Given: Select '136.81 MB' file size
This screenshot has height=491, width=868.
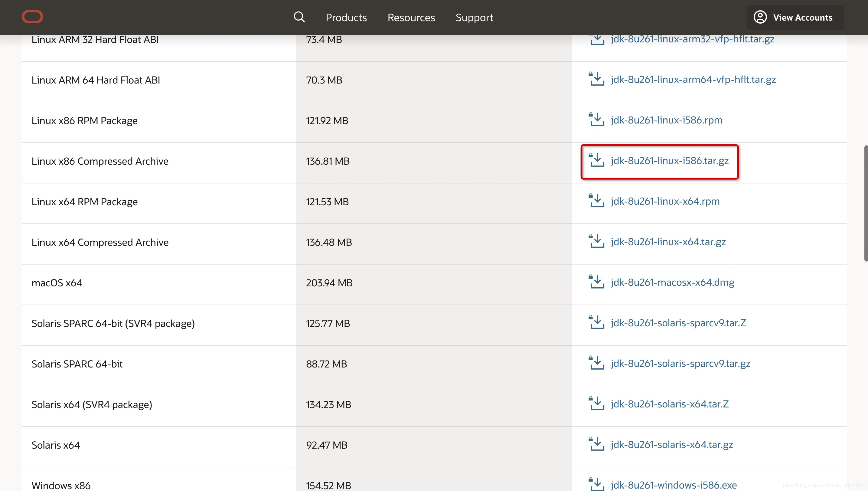Looking at the screenshot, I should 328,161.
